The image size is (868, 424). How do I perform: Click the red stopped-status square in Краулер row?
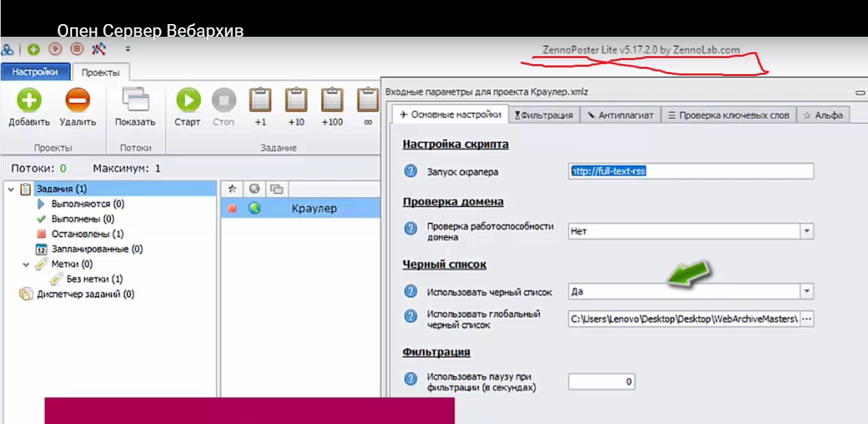(232, 208)
